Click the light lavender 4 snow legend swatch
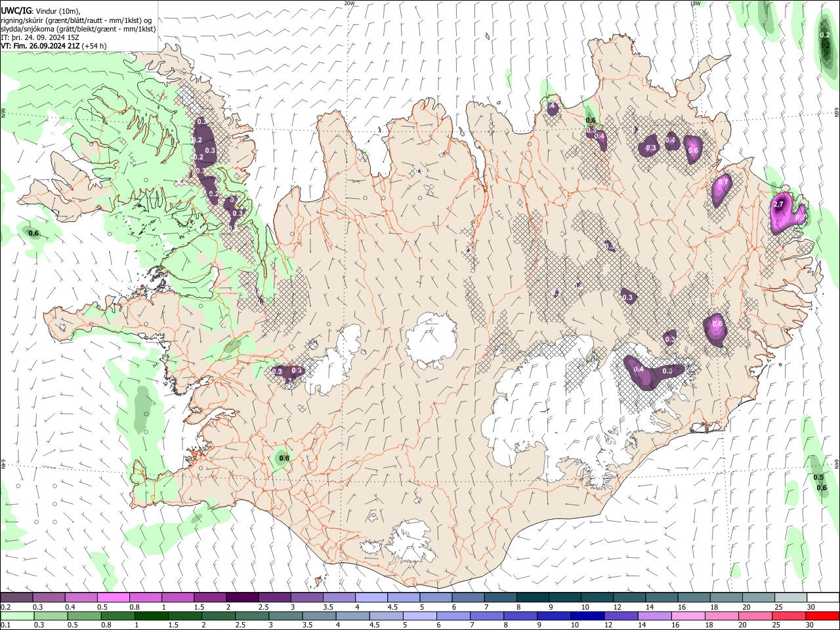Screen dimensions: 840x630 click(x=371, y=598)
